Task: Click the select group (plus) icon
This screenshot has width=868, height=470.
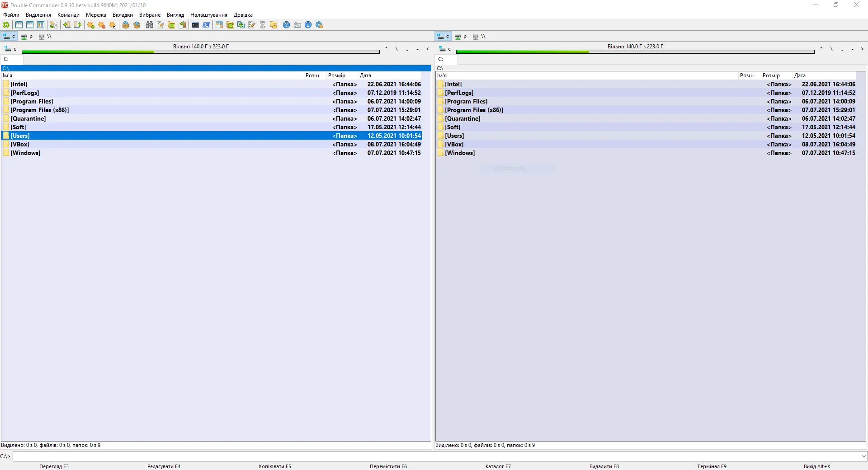Action: pos(91,25)
